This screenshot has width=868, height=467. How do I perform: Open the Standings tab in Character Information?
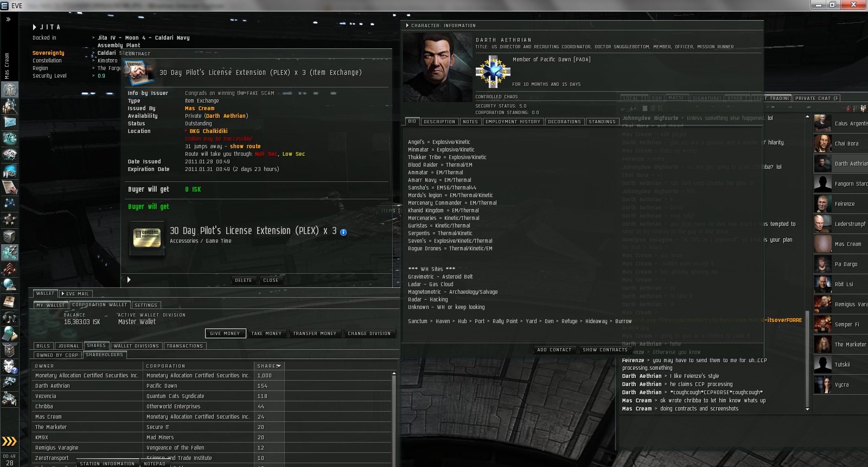(x=602, y=122)
